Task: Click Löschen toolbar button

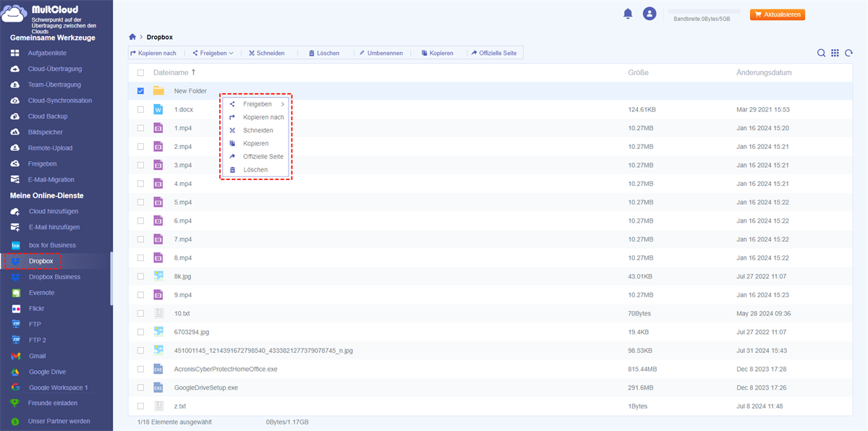Action: (323, 53)
